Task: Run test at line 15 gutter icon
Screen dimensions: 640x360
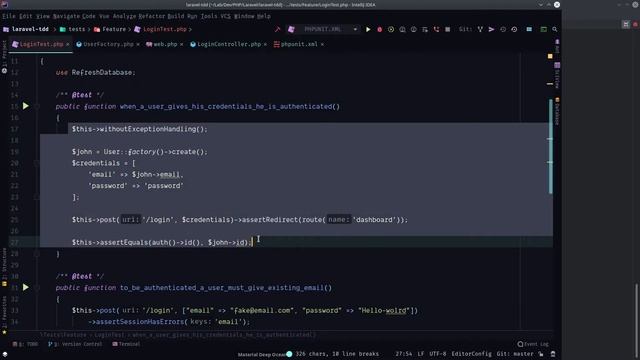Action: coord(26,106)
